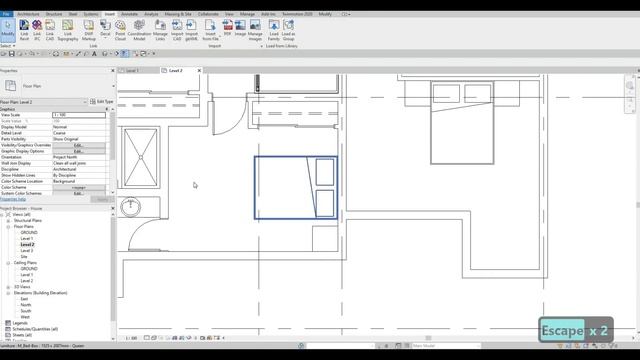The image size is (640, 360).
Task: Open the Floor Plan: Level 2 instance dropdown
Action: 85,102
